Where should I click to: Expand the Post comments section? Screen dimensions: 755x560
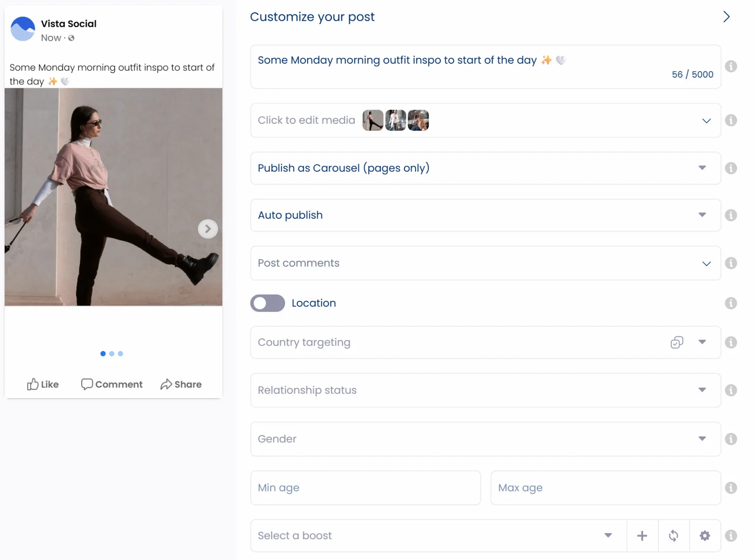[485, 263]
